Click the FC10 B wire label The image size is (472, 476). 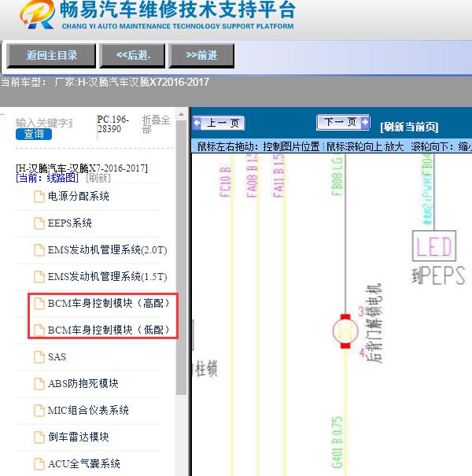point(225,182)
